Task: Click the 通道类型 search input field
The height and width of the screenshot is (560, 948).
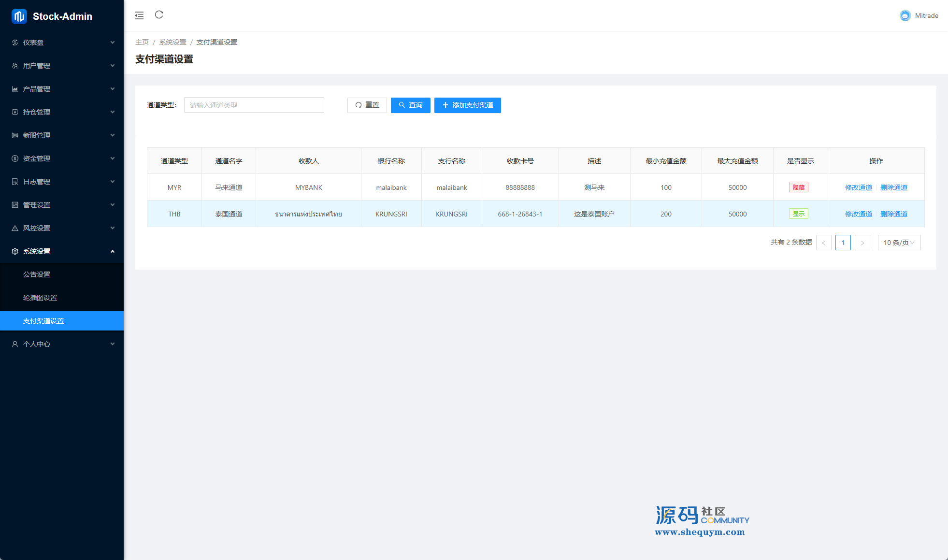Action: 254,105
